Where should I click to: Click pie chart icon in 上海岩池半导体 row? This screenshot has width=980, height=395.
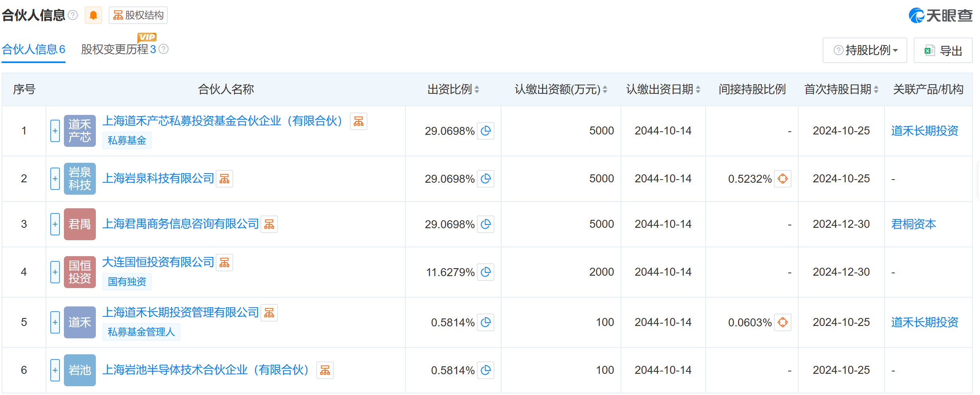click(x=486, y=370)
